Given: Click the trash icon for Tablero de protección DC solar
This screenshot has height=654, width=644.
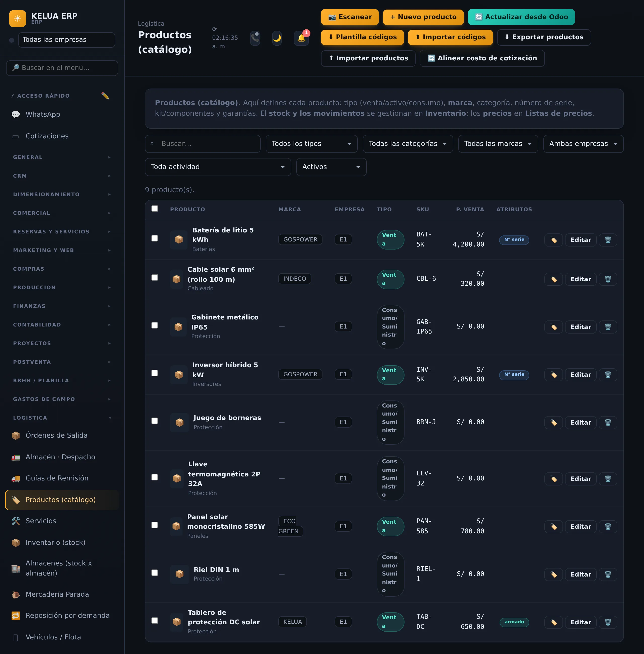Looking at the screenshot, I should click(608, 622).
